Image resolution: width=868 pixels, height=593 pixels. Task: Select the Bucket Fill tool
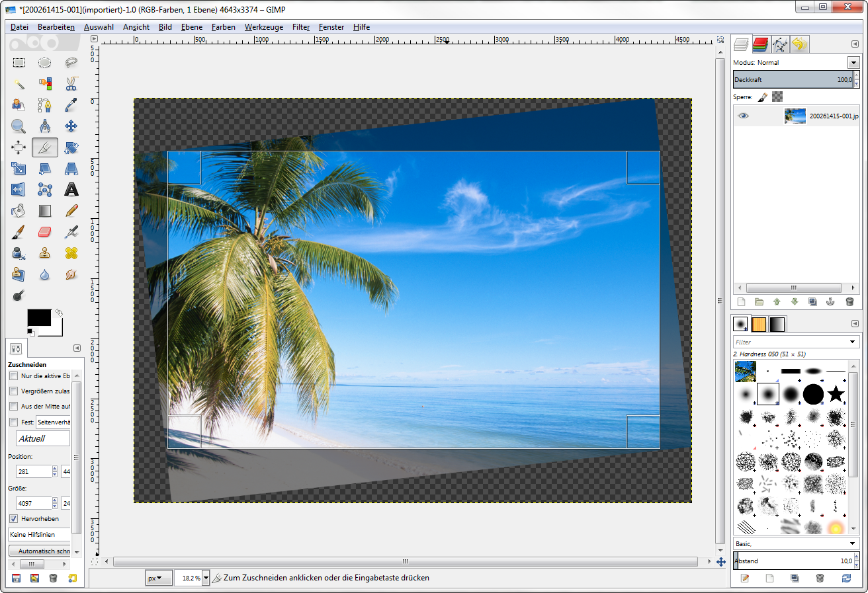coord(19,211)
